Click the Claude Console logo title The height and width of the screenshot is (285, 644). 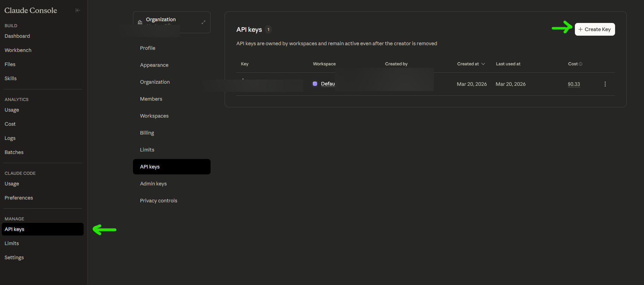coord(31,10)
